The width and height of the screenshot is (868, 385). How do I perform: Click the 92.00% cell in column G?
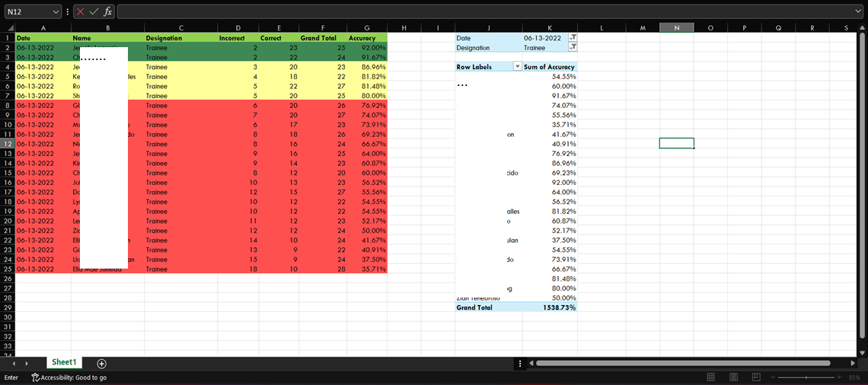[367, 48]
